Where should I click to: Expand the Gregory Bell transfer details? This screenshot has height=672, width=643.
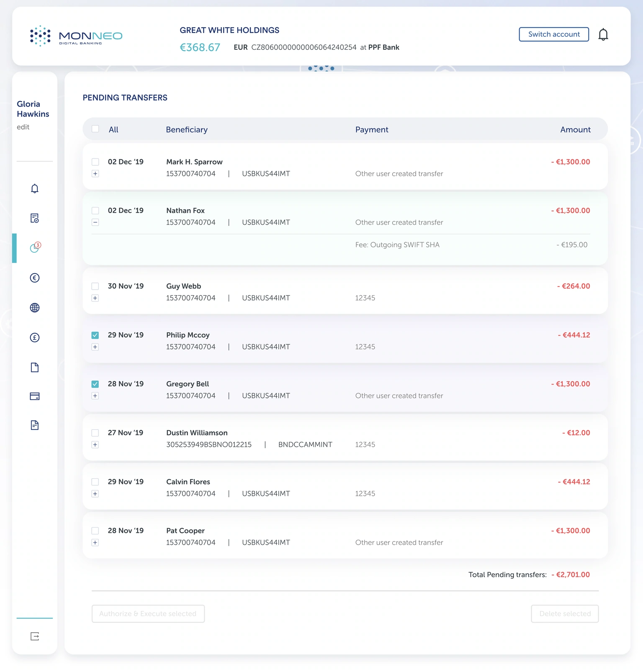[95, 396]
